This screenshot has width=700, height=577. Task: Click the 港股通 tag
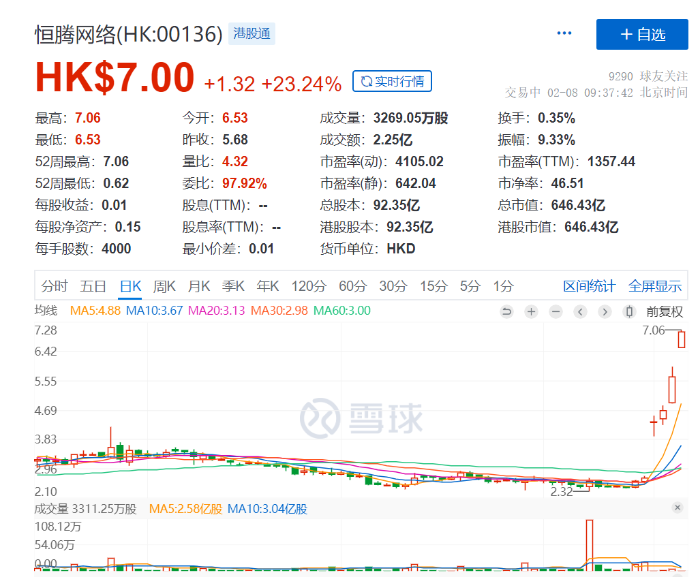251,33
